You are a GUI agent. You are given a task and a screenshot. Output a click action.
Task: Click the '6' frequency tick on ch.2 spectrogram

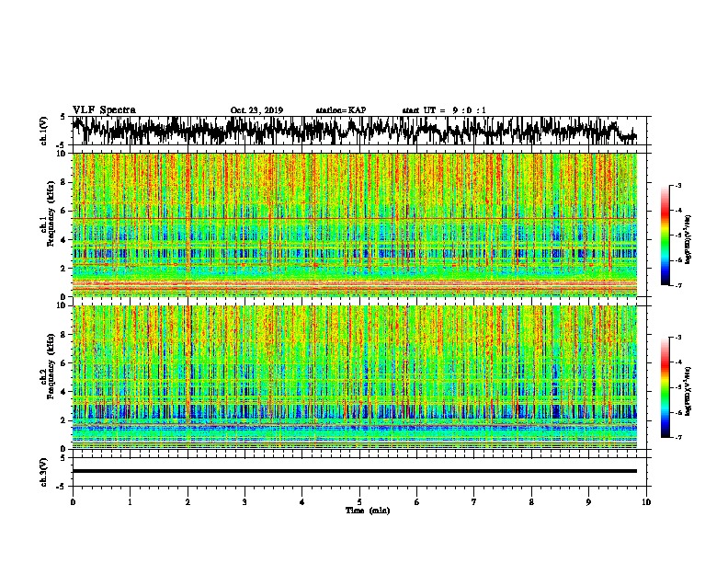64,362
